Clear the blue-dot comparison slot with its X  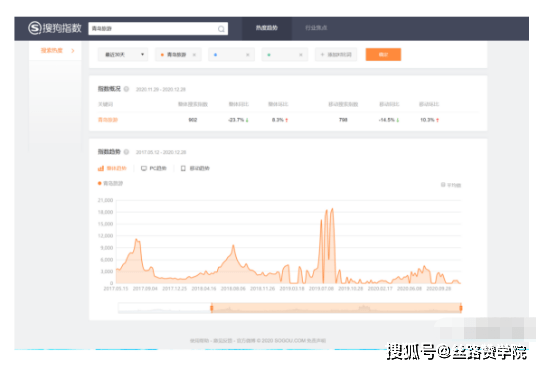tap(248, 55)
